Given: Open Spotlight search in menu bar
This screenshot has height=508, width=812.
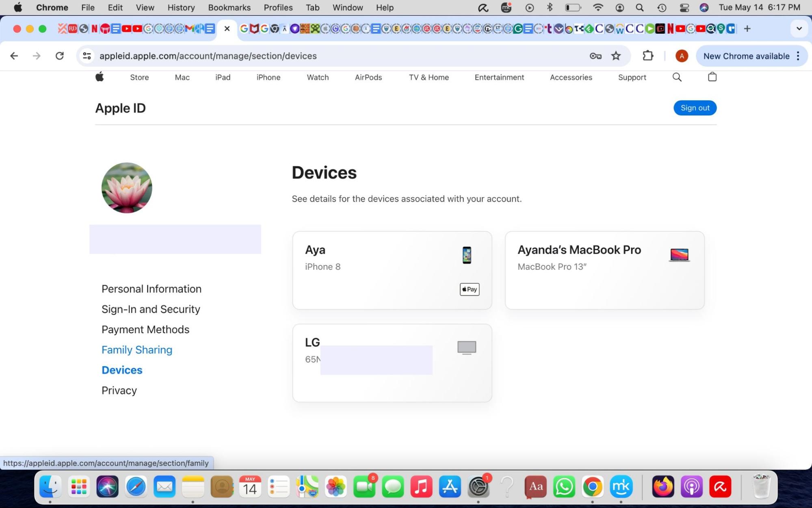Looking at the screenshot, I should tap(640, 7).
